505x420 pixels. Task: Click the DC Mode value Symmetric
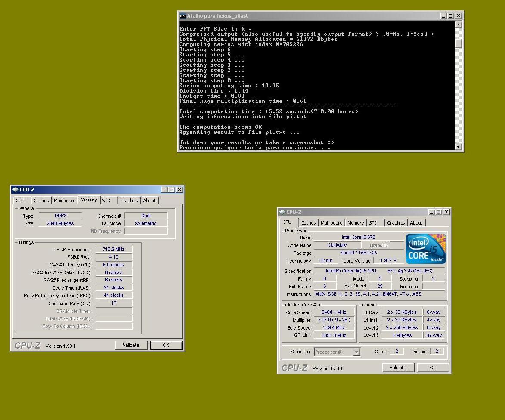146,224
